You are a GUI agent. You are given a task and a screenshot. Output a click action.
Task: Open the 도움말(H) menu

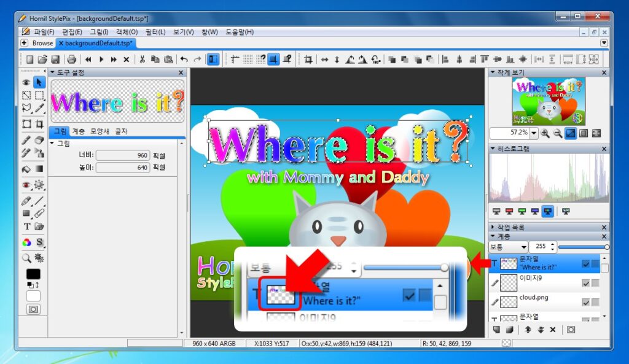click(x=240, y=32)
